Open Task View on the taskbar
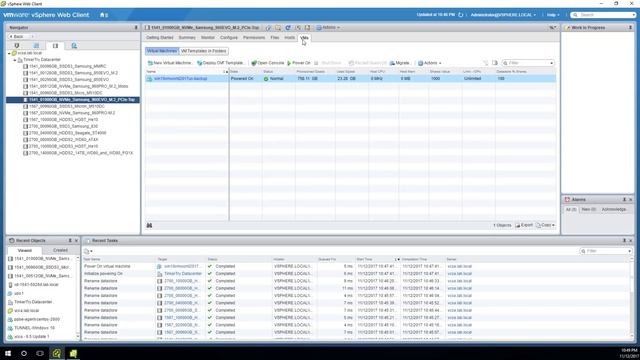This screenshot has height=360, width=640. (x=40, y=353)
